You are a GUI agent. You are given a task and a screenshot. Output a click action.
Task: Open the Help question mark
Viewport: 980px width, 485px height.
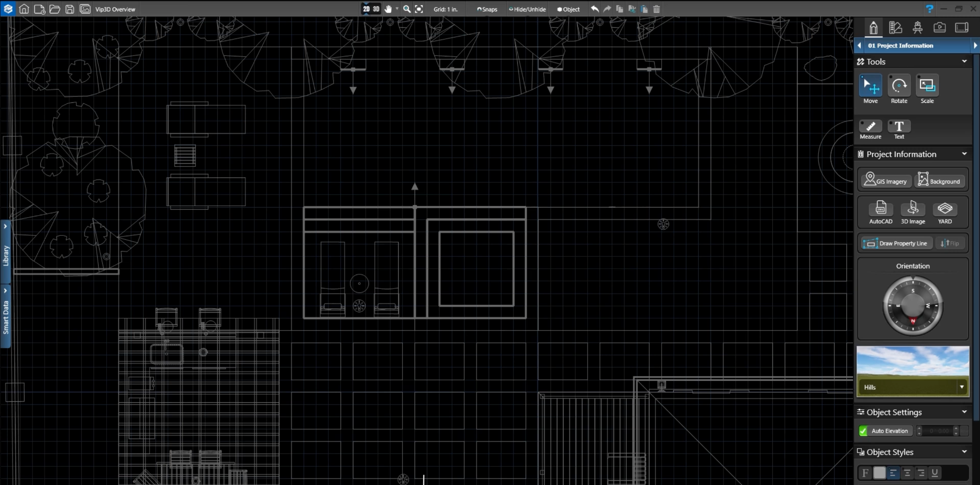(929, 9)
